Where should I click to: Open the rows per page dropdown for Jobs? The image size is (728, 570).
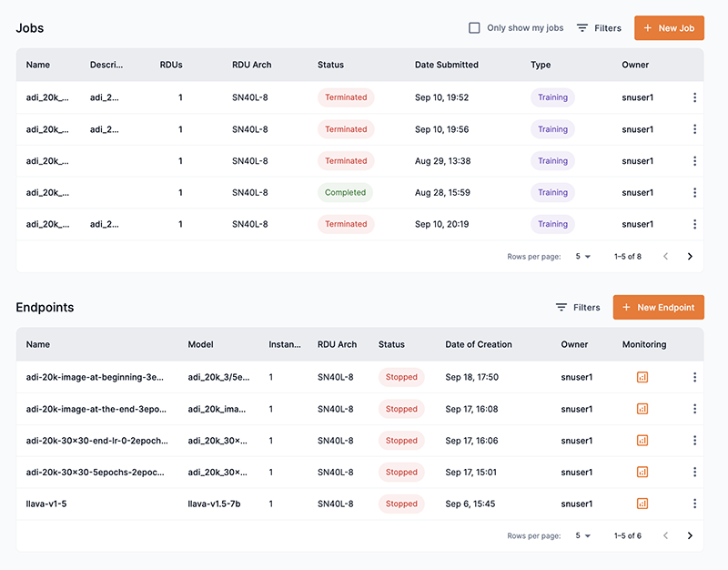click(x=582, y=257)
